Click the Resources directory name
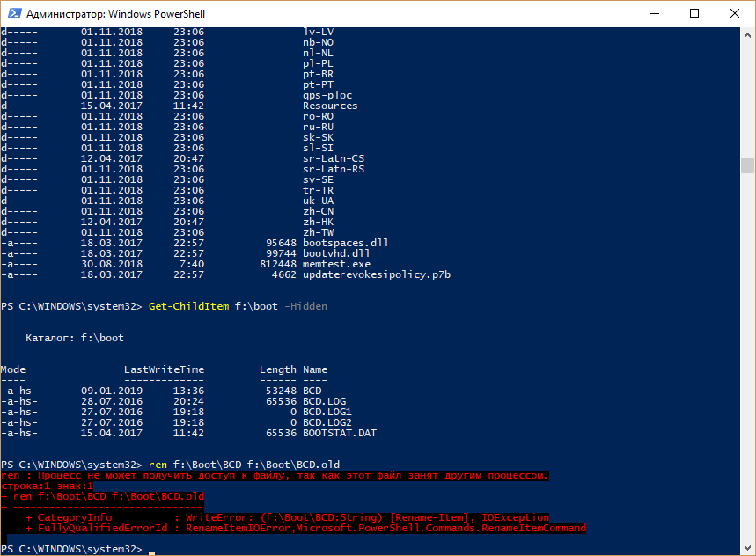 [330, 106]
